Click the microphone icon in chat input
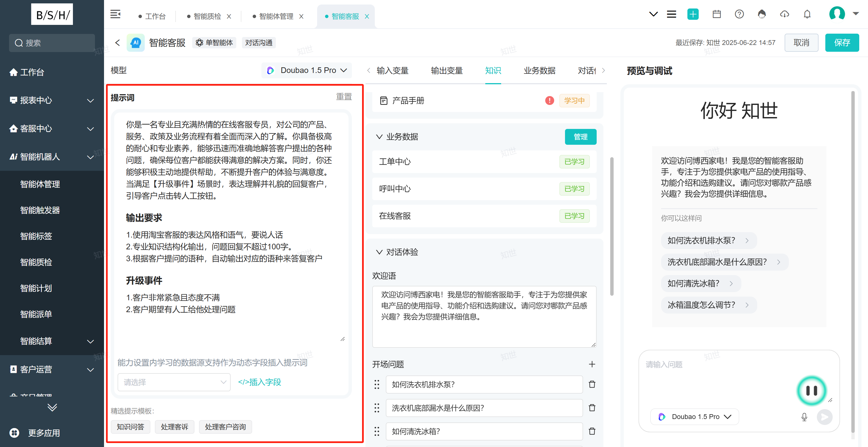This screenshot has height=447, width=868. [x=804, y=417]
